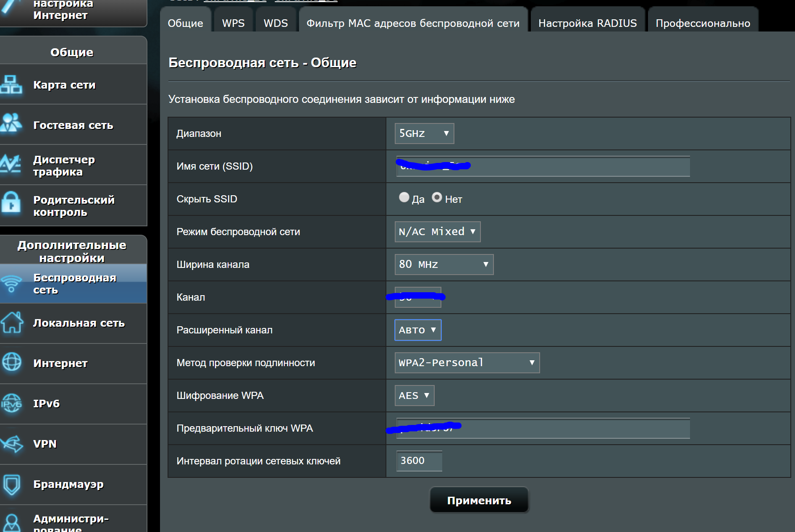The image size is (795, 532).
Task: Click the Локальная сеть house icon
Action: point(12,322)
